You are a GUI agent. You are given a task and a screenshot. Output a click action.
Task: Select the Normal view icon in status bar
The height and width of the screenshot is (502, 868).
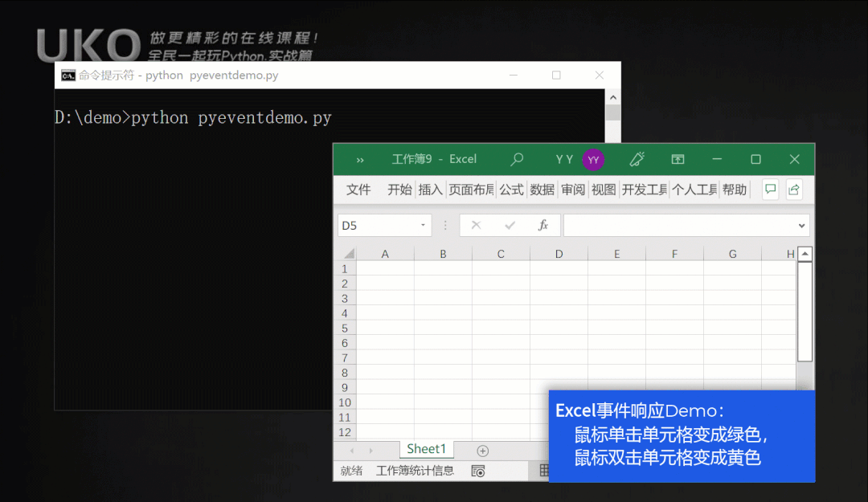click(x=545, y=470)
